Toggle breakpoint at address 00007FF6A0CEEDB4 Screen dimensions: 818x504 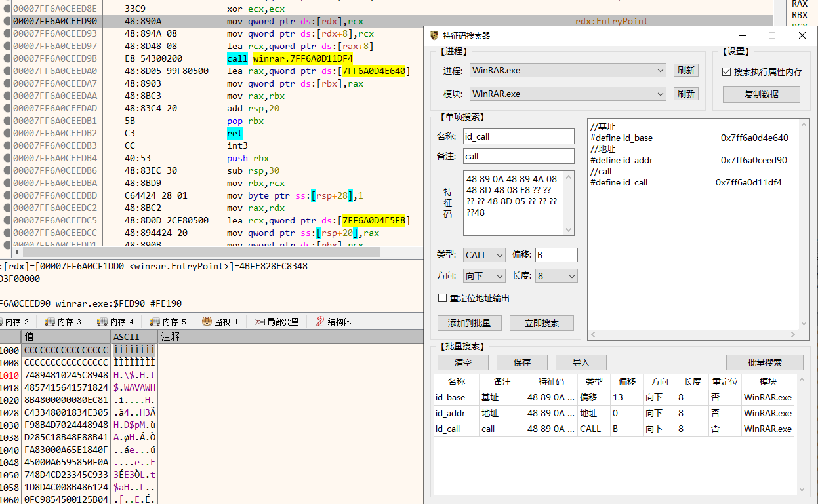(7, 159)
